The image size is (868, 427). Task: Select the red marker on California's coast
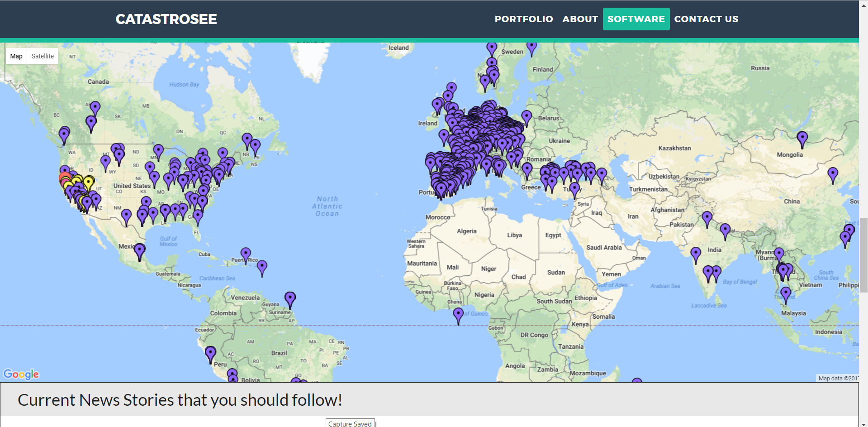[x=65, y=178]
